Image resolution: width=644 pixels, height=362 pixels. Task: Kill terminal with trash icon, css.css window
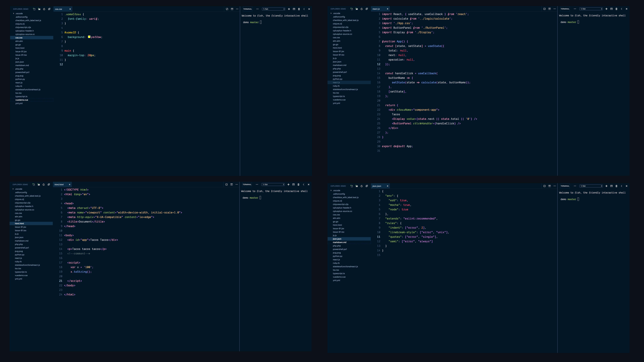tap(299, 9)
